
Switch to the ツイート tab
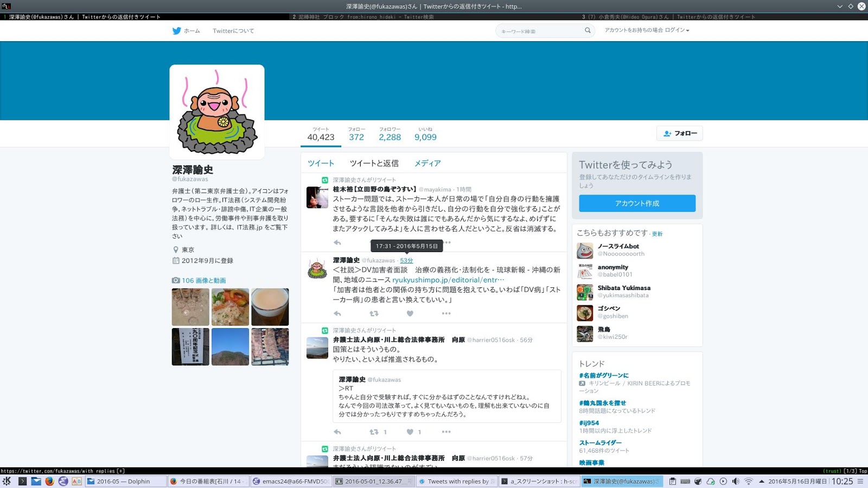[321, 163]
